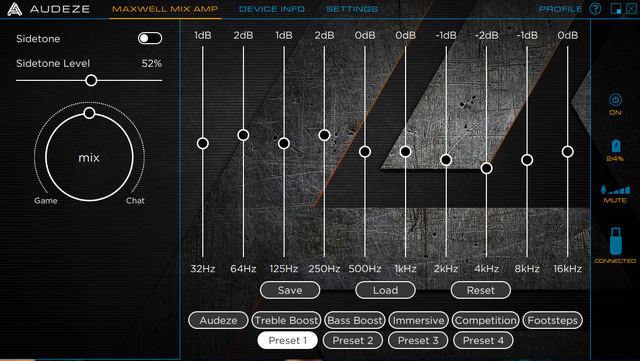Click the mix text inside dial
Viewport: 640px width, 361px height.
pos(89,158)
